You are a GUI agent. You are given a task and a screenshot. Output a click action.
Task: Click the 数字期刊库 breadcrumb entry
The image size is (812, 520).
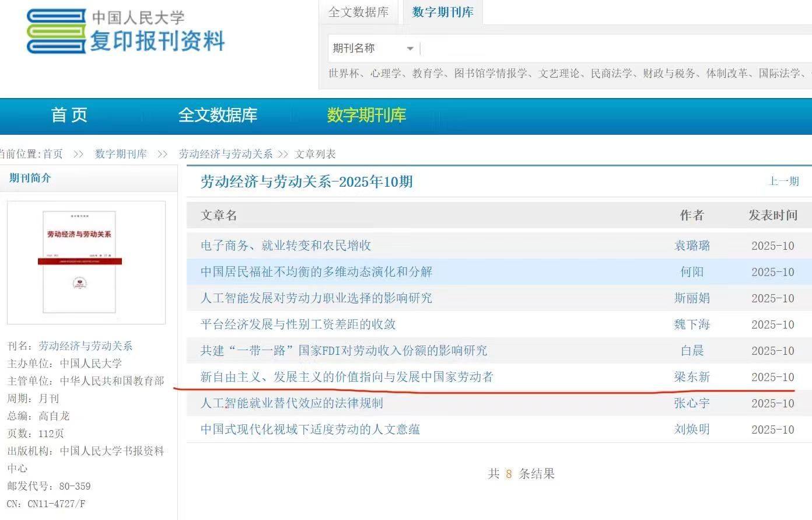point(121,153)
